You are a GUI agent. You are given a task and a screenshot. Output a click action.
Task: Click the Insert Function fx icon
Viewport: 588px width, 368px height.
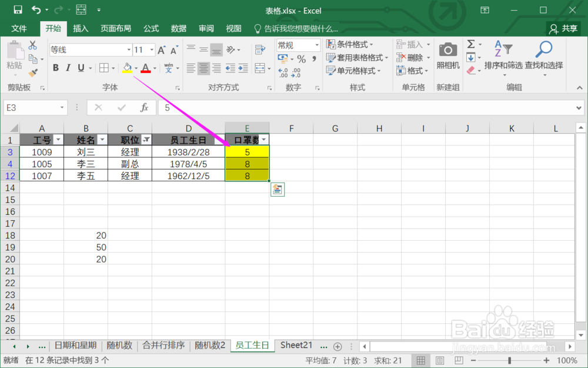point(144,108)
